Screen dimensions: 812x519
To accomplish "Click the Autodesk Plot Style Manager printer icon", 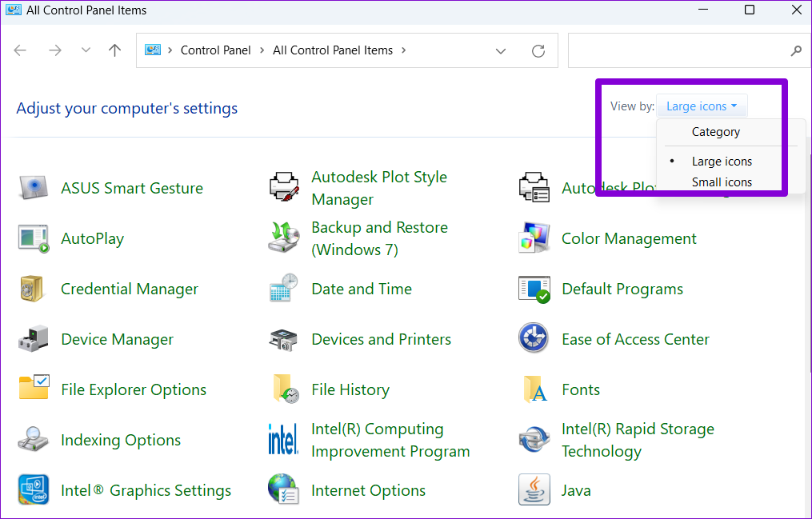I will click(284, 187).
